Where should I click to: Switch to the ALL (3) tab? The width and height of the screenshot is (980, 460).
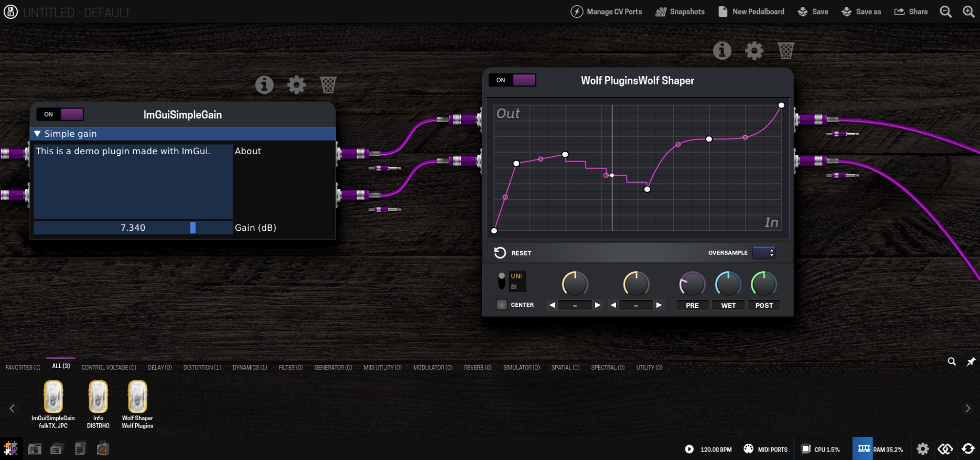(x=61, y=366)
